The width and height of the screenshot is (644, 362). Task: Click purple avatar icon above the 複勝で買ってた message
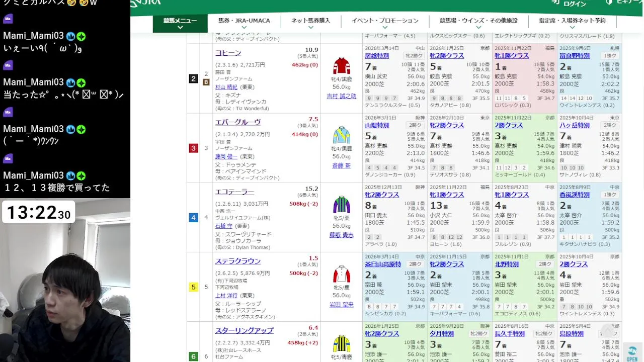(x=8, y=158)
